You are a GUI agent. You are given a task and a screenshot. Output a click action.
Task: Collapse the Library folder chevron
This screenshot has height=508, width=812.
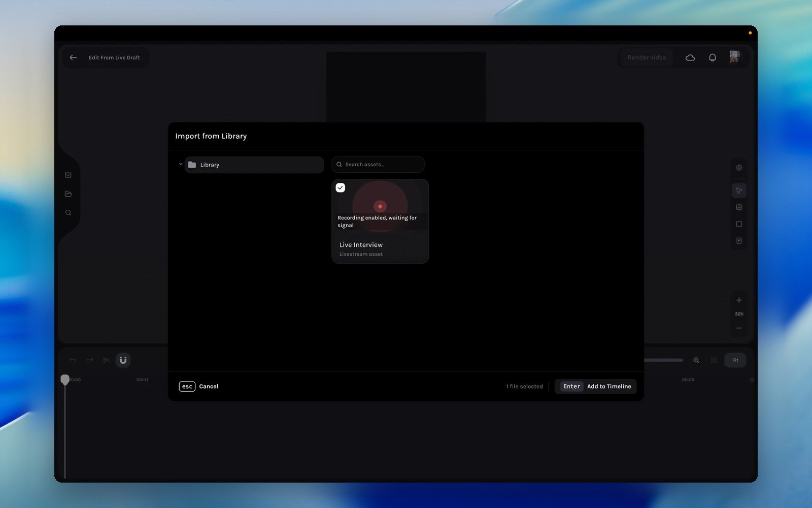pyautogui.click(x=181, y=164)
